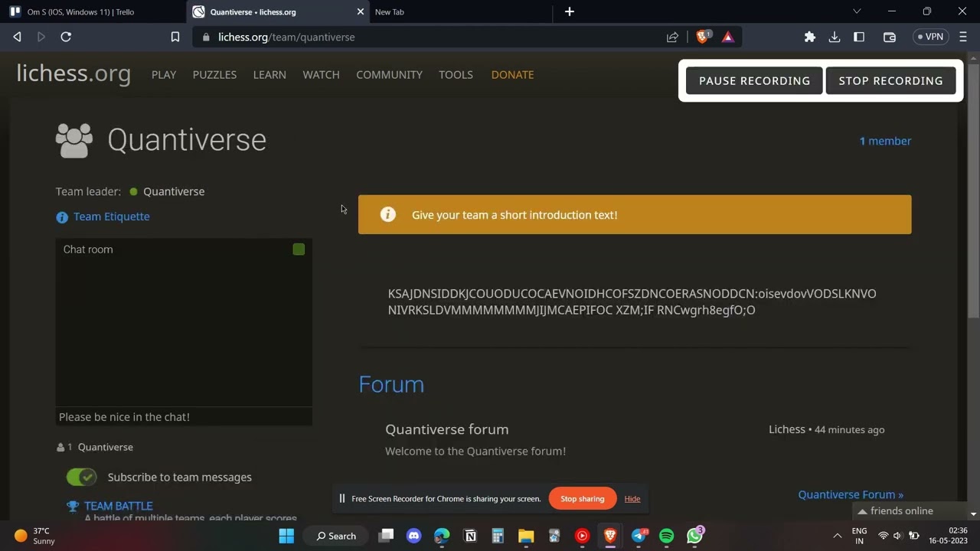Bookmark this page using the bookmark icon
The width and height of the screenshot is (980, 551).
point(175,37)
